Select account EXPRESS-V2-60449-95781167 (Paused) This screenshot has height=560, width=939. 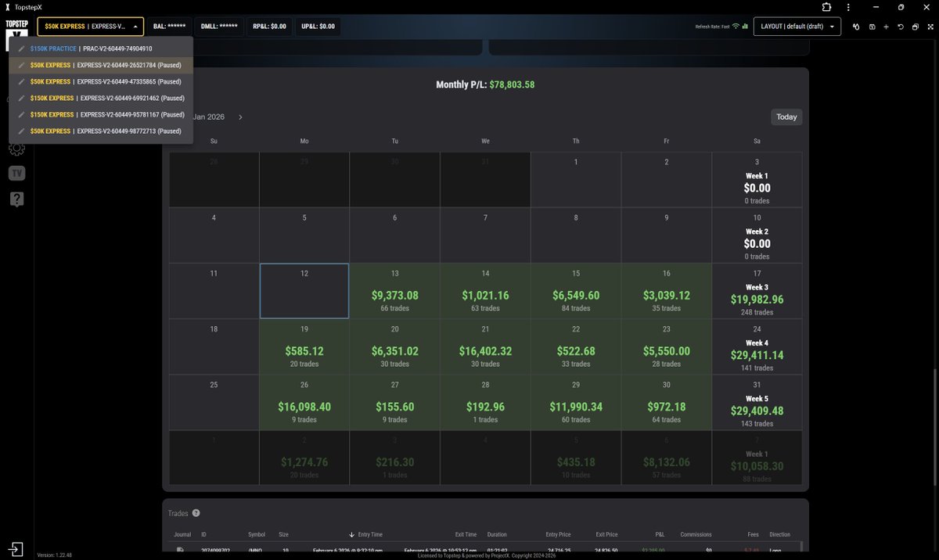(x=101, y=114)
